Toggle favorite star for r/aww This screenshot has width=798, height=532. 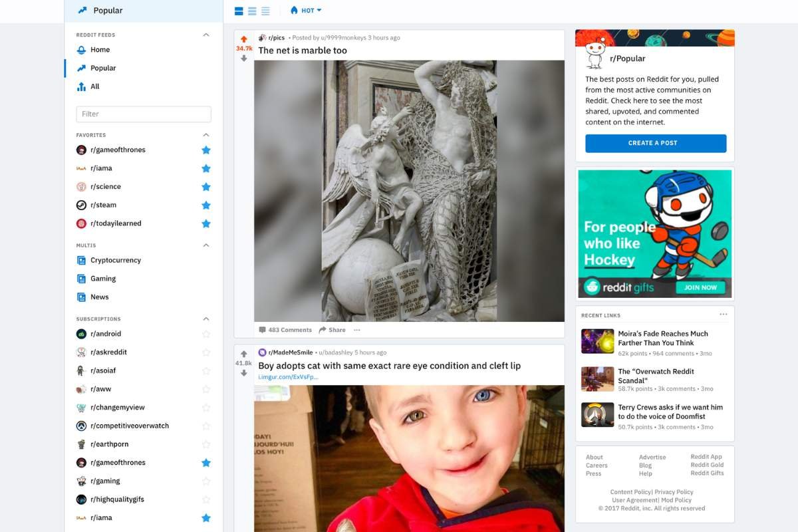(206, 390)
